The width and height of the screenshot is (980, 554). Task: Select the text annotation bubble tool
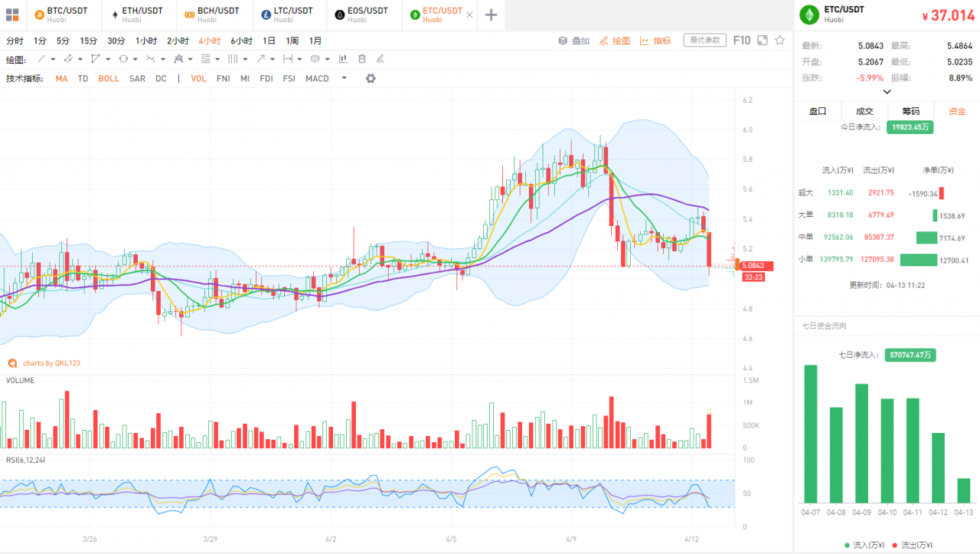[315, 59]
